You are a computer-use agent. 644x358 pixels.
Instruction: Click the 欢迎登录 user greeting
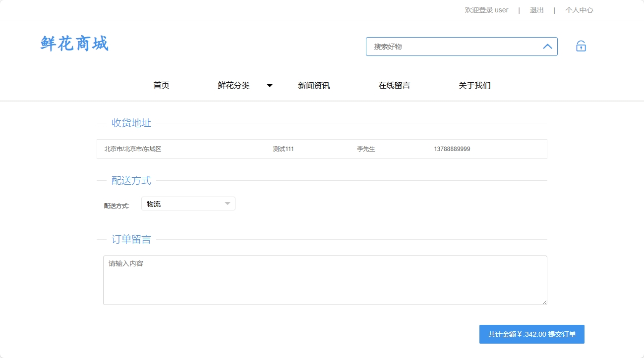point(486,10)
